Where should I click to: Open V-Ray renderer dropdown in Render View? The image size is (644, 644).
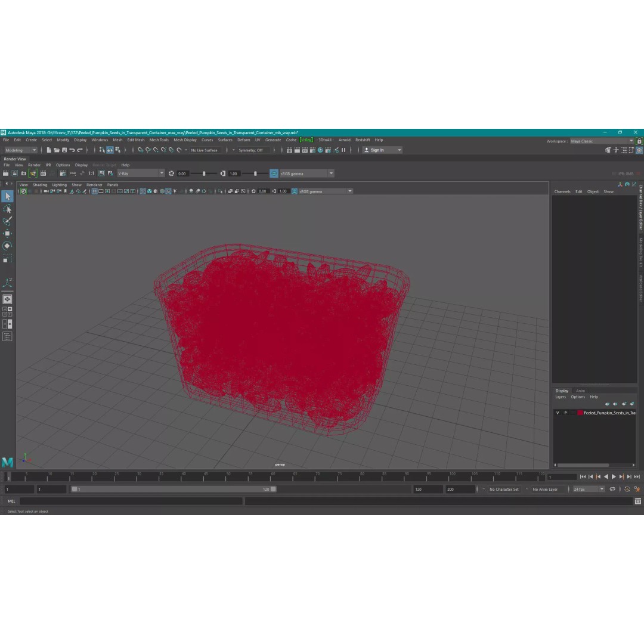tap(141, 174)
